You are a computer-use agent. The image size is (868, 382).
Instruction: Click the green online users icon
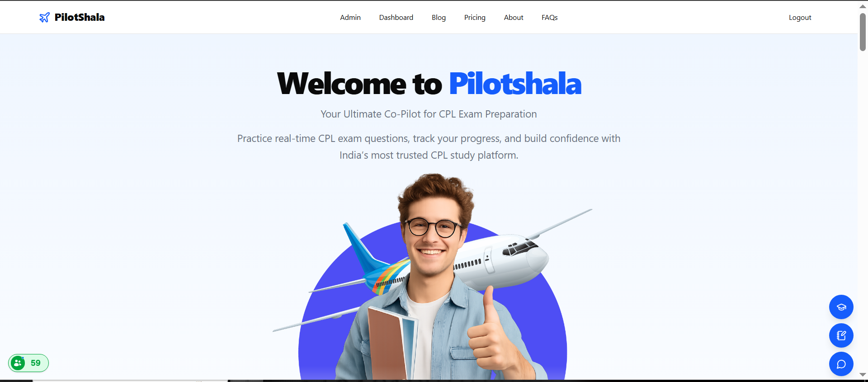[x=18, y=363]
